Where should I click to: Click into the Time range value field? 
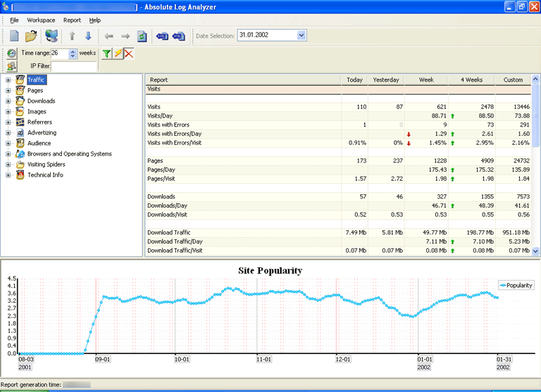point(59,53)
